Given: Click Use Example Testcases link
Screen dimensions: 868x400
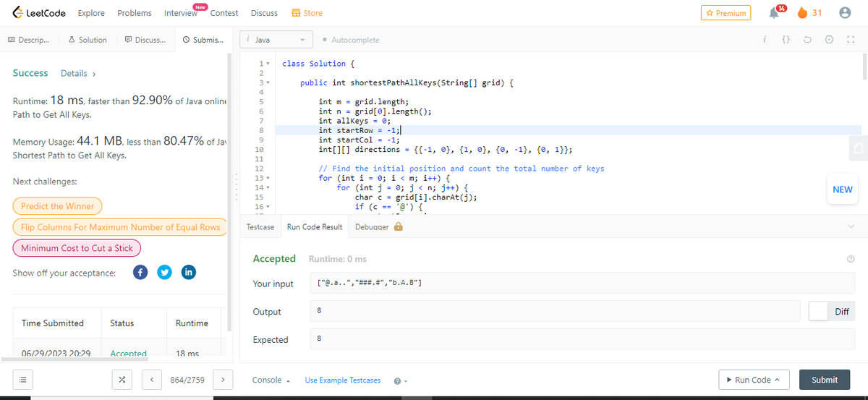Looking at the screenshot, I should click(343, 380).
